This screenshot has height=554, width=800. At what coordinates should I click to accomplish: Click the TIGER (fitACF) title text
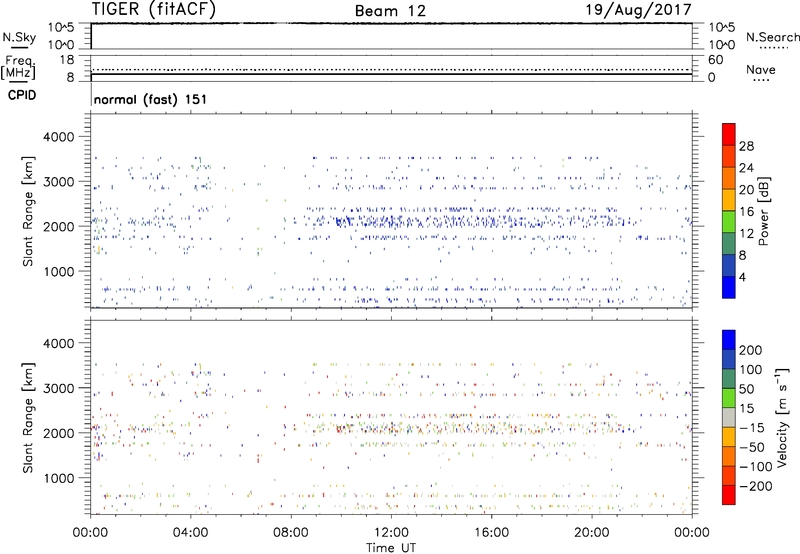[x=154, y=10]
